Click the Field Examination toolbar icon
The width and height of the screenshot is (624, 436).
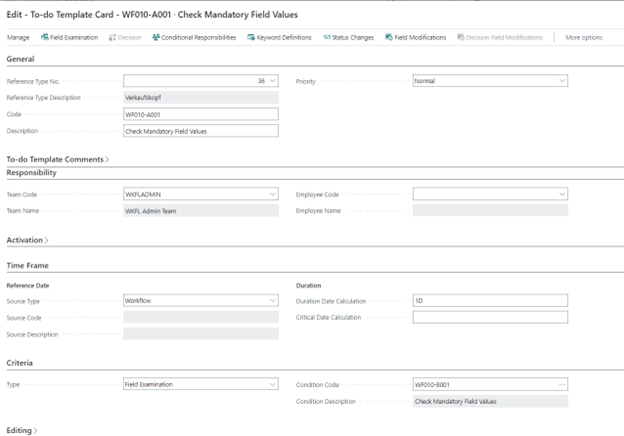(x=45, y=37)
